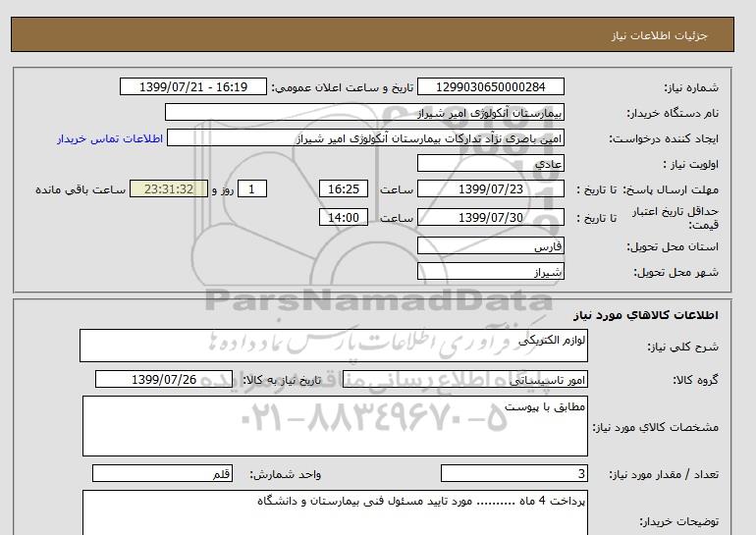The image size is (756, 535).
Task: Select the label تعداد / مقدار مورد نیاز
Action: 664,475
